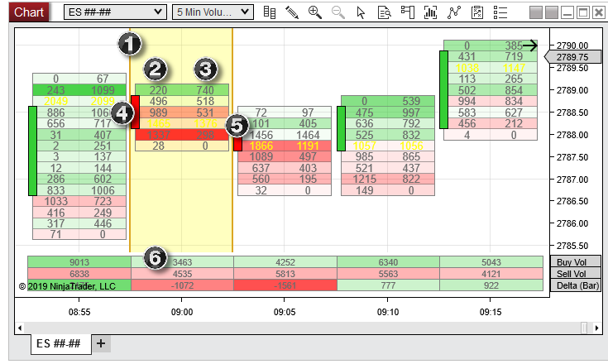The image size is (608, 364).
Task: Minimize the chart window
Action: (x=567, y=12)
